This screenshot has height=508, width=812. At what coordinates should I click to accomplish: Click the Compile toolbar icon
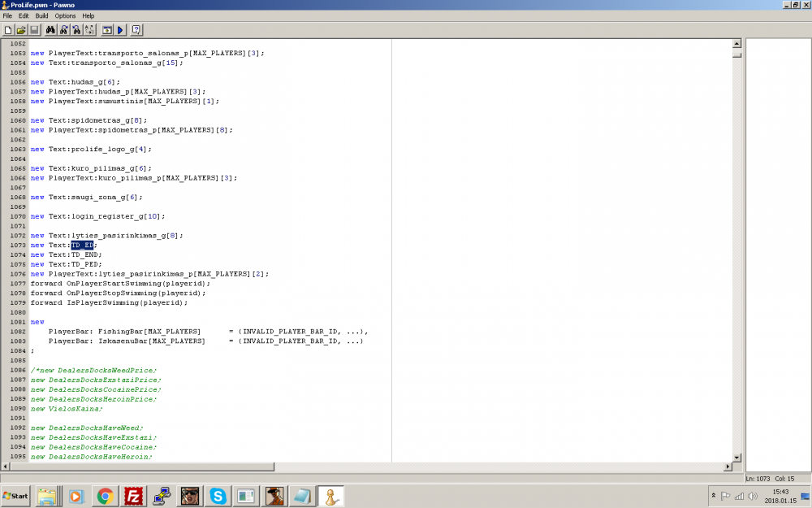coord(106,30)
